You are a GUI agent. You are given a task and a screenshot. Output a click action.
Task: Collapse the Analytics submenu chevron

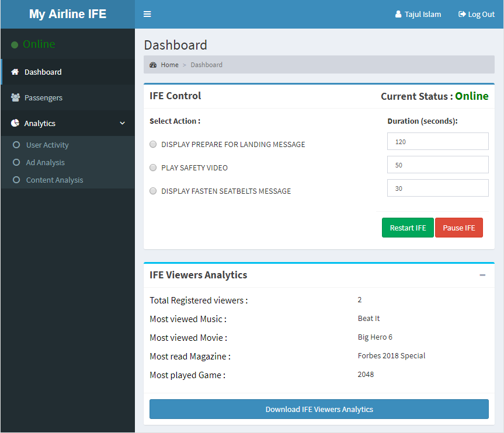click(x=122, y=124)
